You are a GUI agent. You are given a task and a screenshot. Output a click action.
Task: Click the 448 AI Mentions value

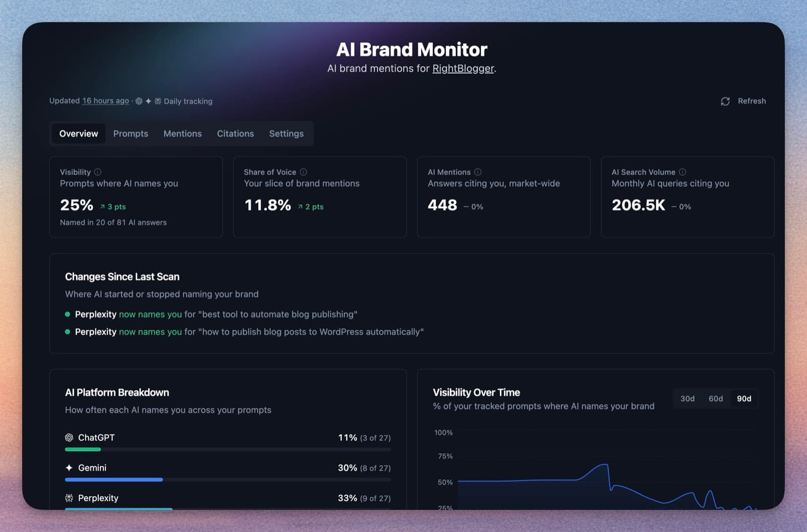442,205
